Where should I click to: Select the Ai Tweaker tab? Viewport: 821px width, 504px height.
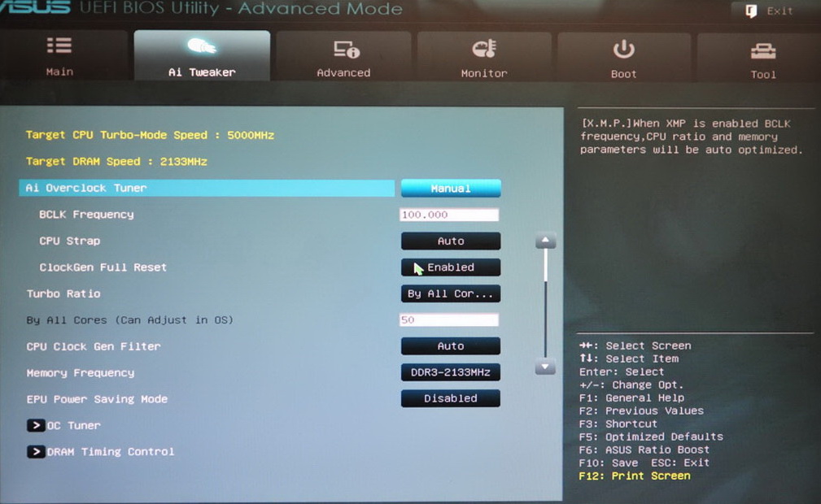coord(202,55)
